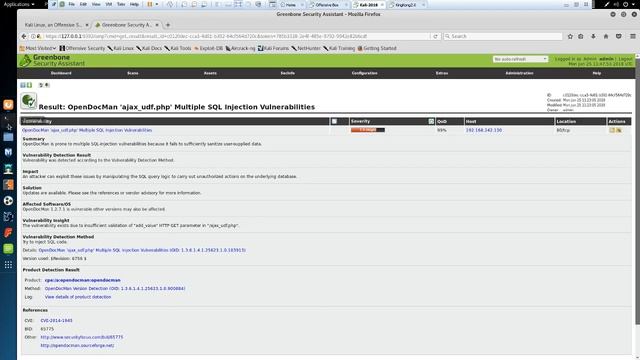
Task: Open the Applications menu in the top panel
Action: click(x=19, y=4)
